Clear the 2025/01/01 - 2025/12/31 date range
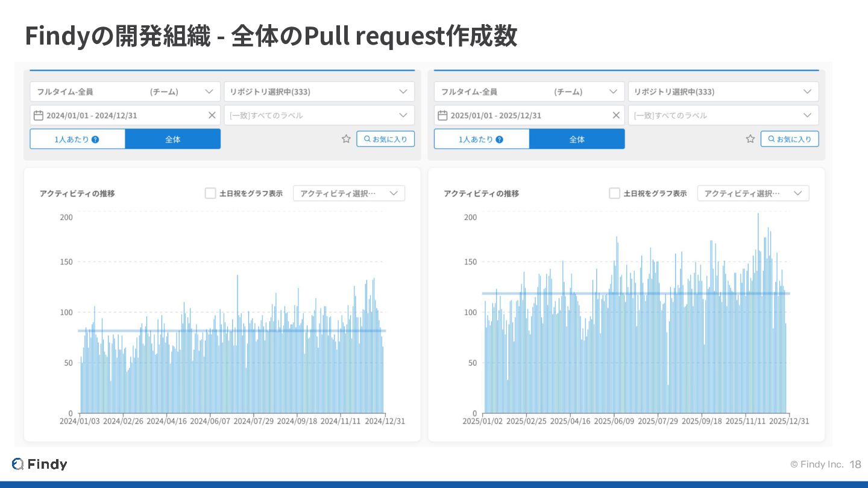This screenshot has height=488, width=868. (616, 115)
